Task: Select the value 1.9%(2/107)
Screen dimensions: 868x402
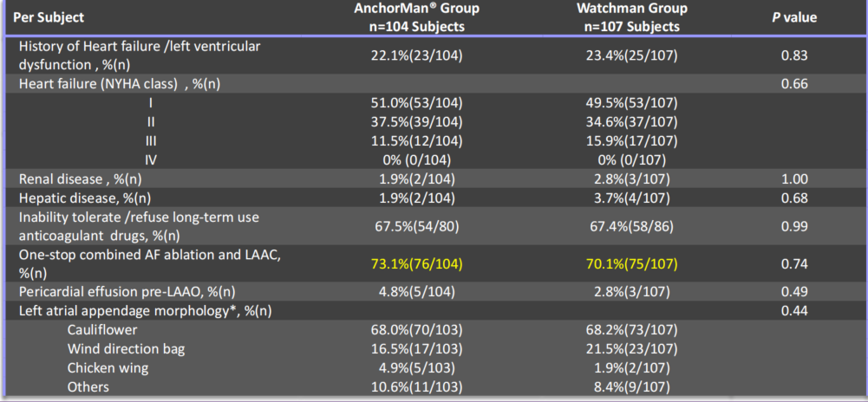Action: (631, 367)
